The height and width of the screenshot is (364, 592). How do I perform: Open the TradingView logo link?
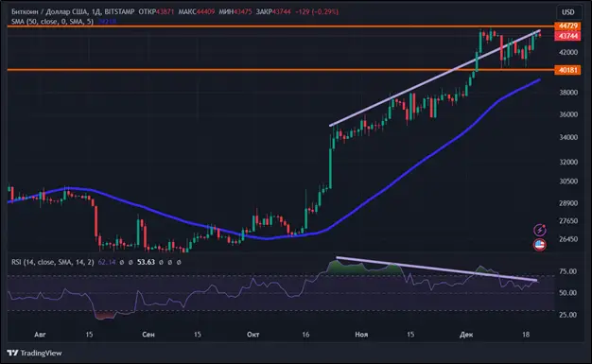tap(34, 353)
